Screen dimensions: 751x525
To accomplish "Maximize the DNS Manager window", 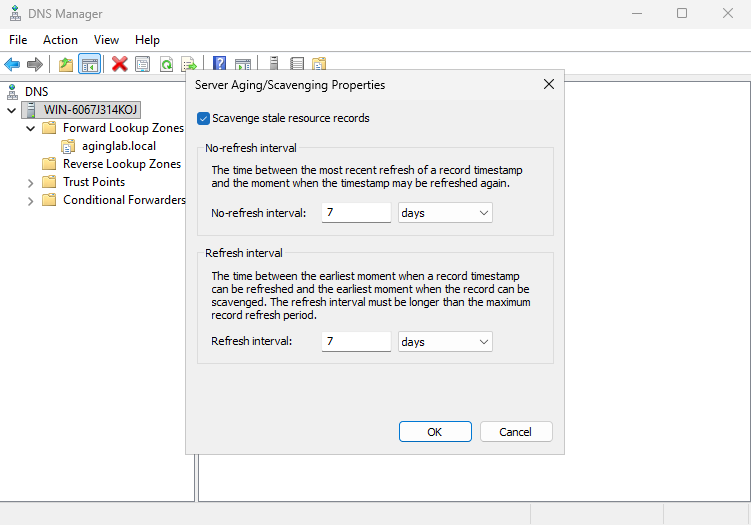I will point(682,13).
